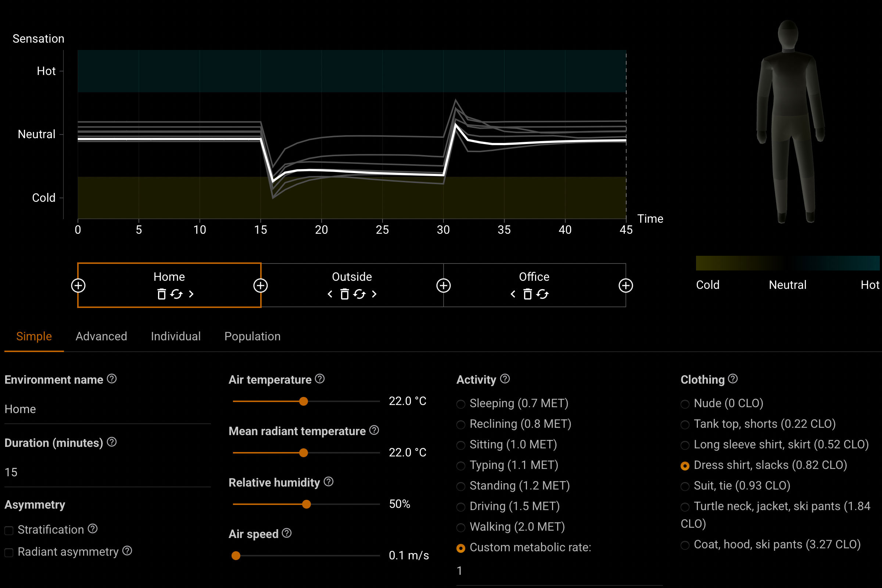This screenshot has height=588, width=882.
Task: Select the Office environment block
Action: (x=534, y=277)
